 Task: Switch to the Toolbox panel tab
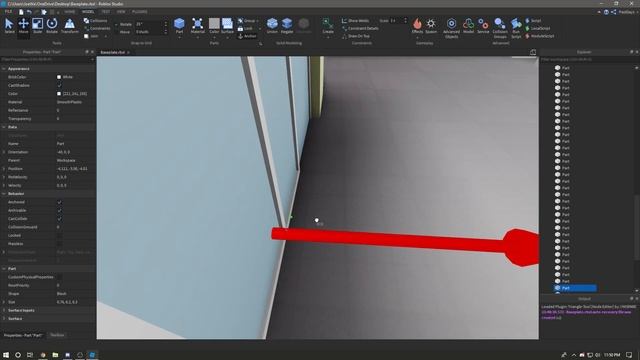click(57, 335)
